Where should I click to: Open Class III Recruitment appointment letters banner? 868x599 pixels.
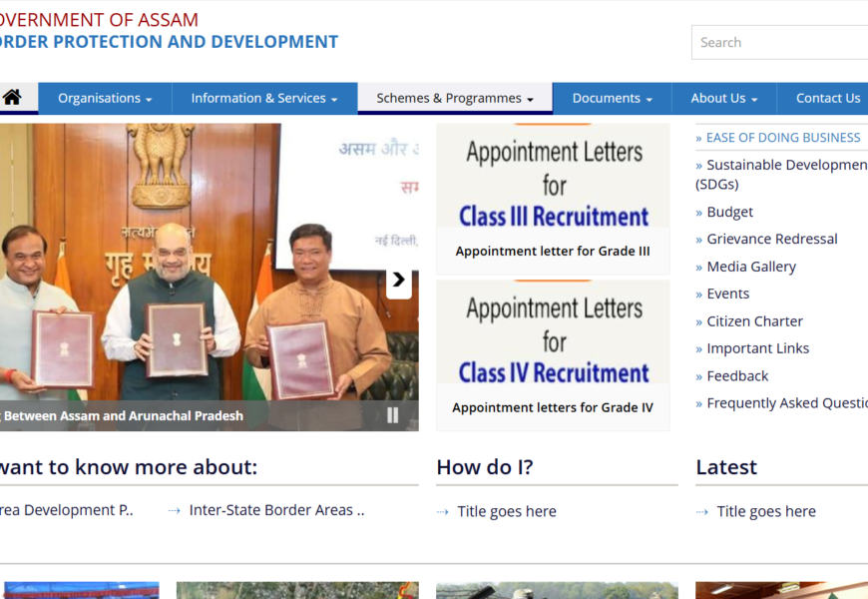[x=553, y=185]
